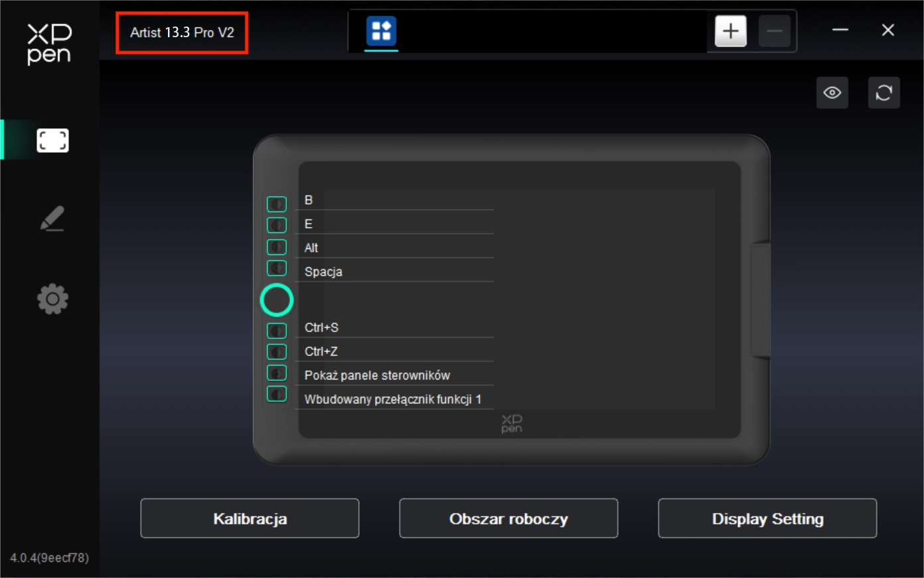
Task: Click the express key icon next to Ctrl+Z
Action: pos(277,351)
